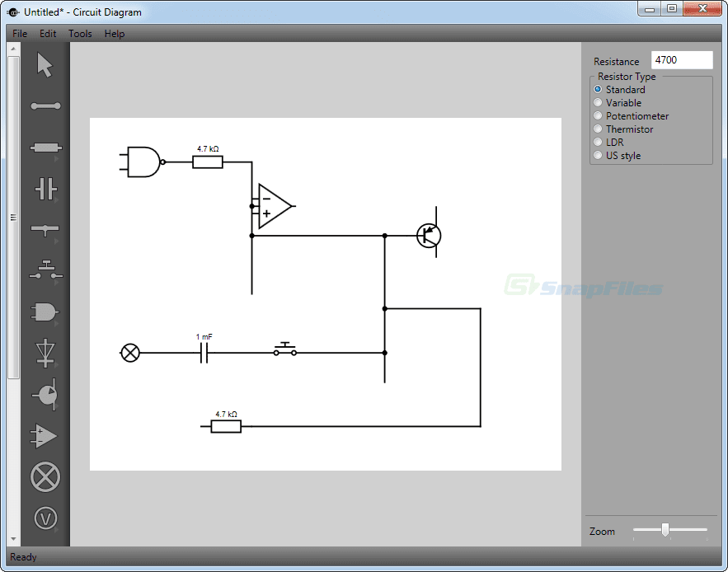Select the capacitor tool in the toolbox
Screen dimensions: 728x572
tap(45, 189)
